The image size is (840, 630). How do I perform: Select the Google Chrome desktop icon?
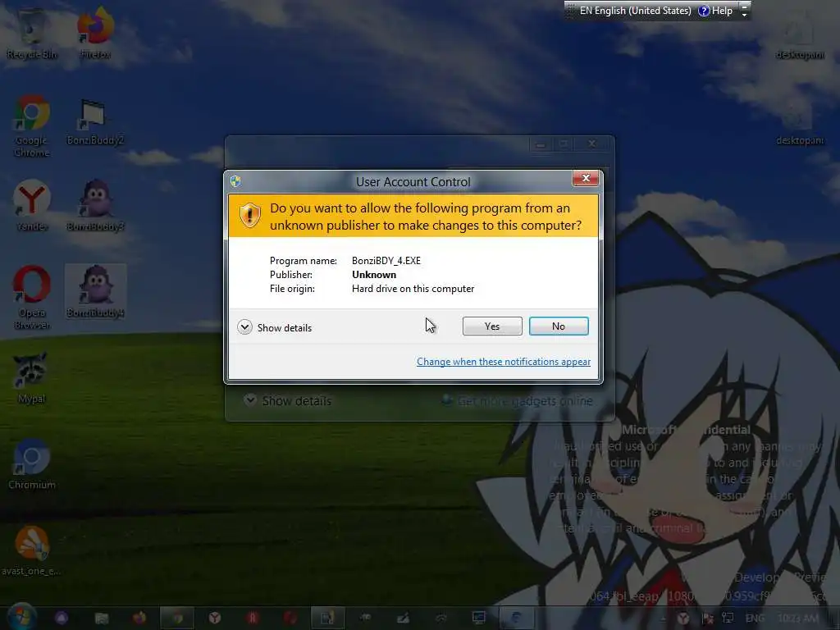click(x=32, y=126)
